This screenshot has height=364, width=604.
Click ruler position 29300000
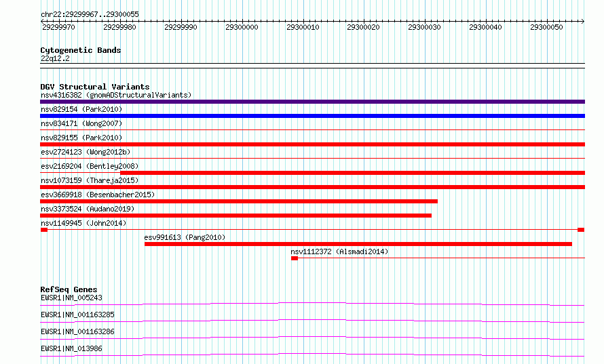click(242, 27)
